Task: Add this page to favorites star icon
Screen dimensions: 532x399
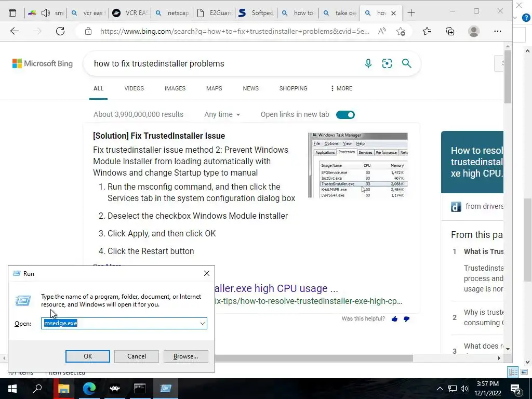Action: click(401, 31)
